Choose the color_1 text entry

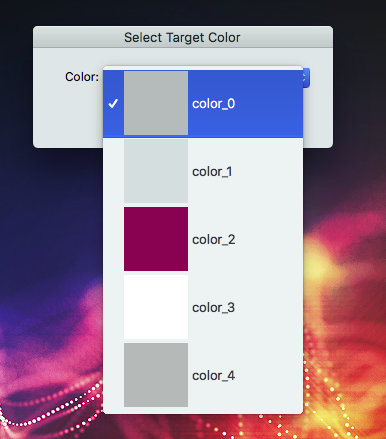pyautogui.click(x=212, y=172)
